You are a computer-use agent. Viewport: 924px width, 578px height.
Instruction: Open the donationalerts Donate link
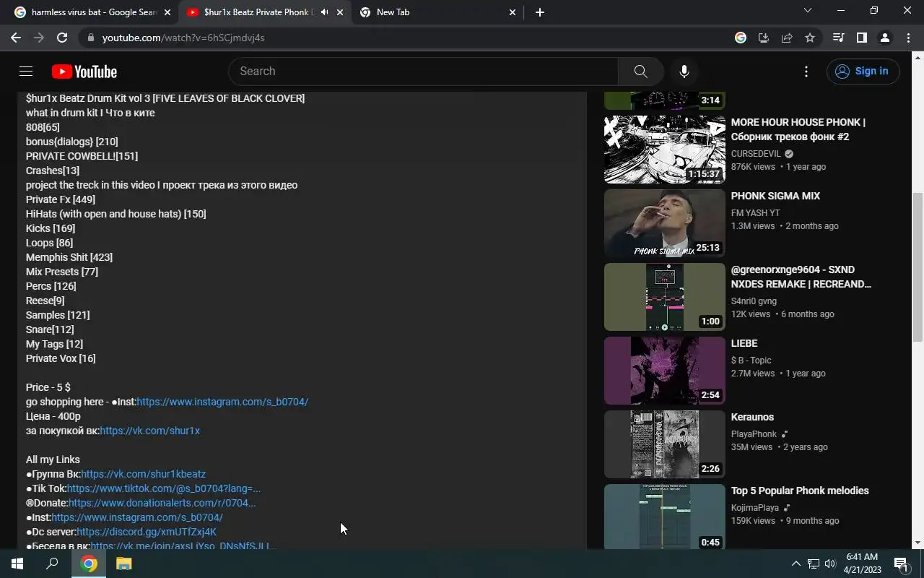coord(162,503)
